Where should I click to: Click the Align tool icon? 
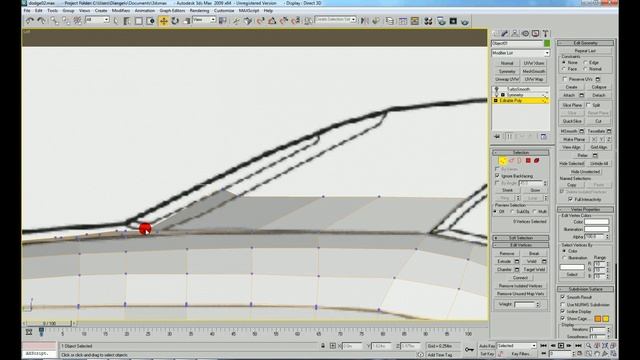click(376, 21)
